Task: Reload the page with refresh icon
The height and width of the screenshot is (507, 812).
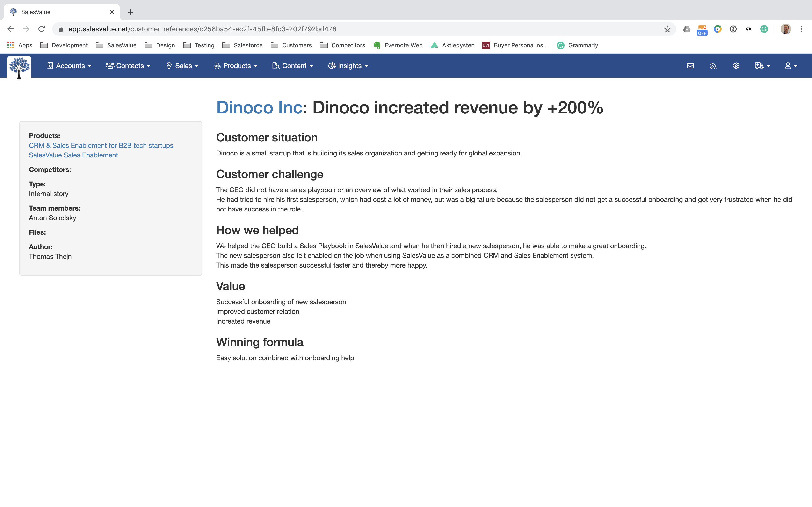Action: coord(42,29)
